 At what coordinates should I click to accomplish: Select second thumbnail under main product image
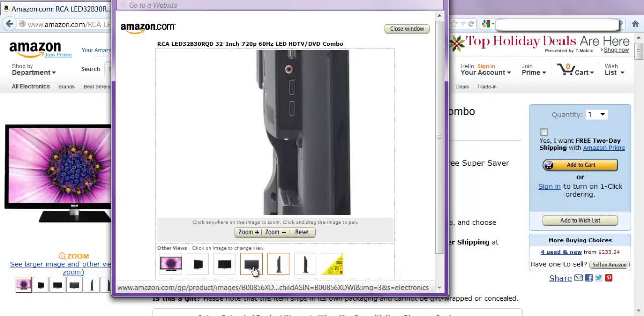coord(41,285)
